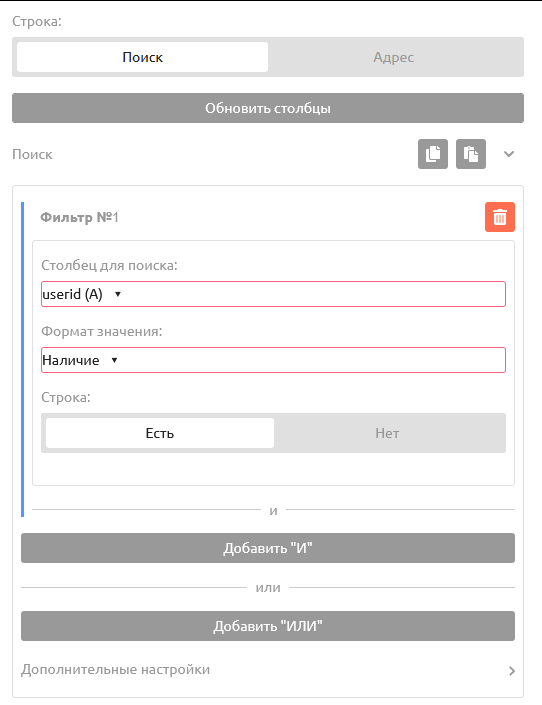This screenshot has width=542, height=705.
Task: Open the Наличие format dropdown
Action: pyautogui.click(x=273, y=360)
